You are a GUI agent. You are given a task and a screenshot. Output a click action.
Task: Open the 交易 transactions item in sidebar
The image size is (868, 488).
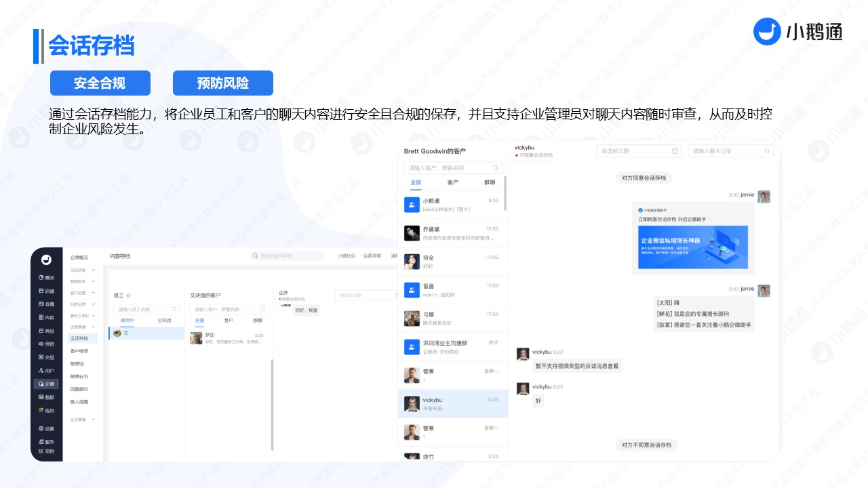[x=47, y=357]
